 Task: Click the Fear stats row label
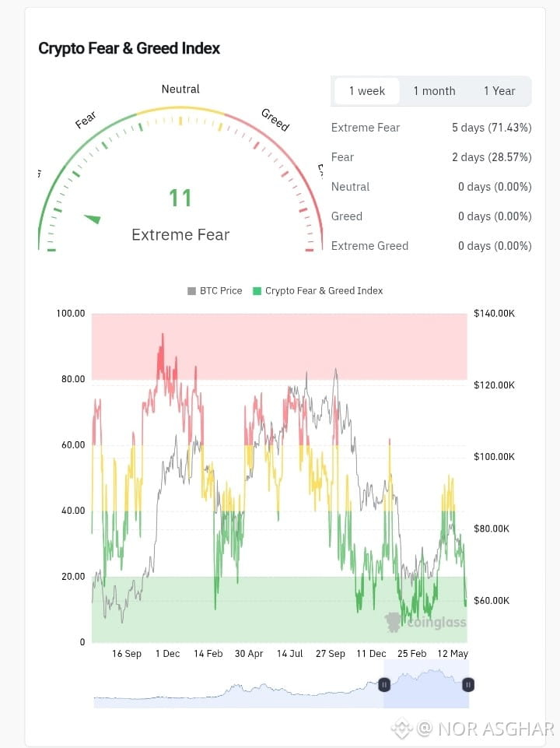click(x=343, y=157)
